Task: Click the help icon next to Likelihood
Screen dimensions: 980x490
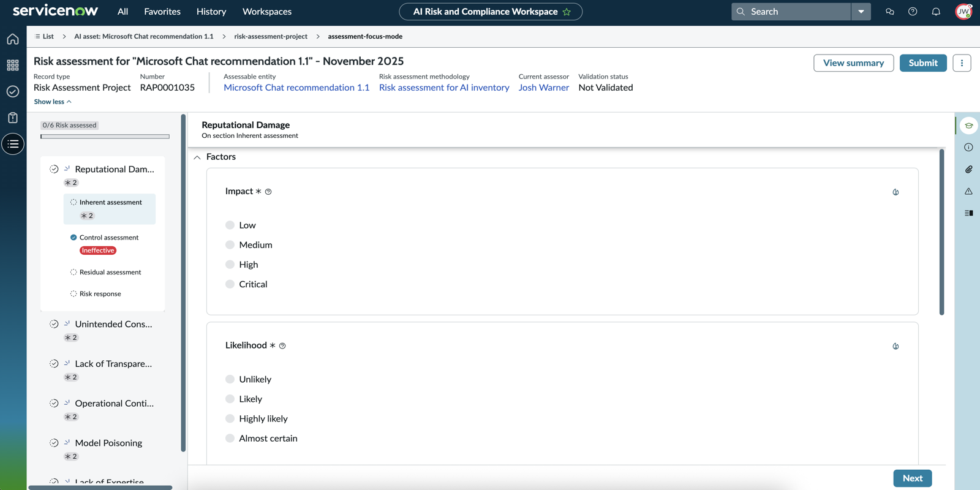Action: [282, 346]
